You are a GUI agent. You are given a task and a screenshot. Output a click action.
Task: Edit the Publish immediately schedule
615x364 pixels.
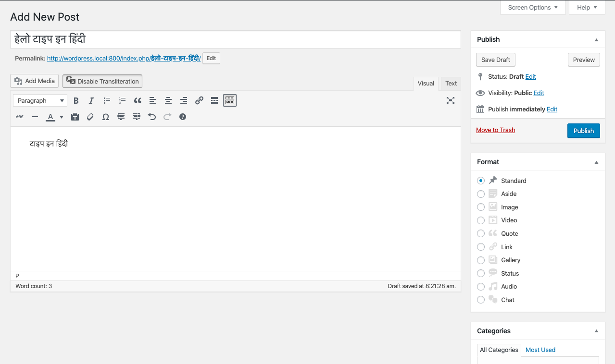[x=552, y=109]
